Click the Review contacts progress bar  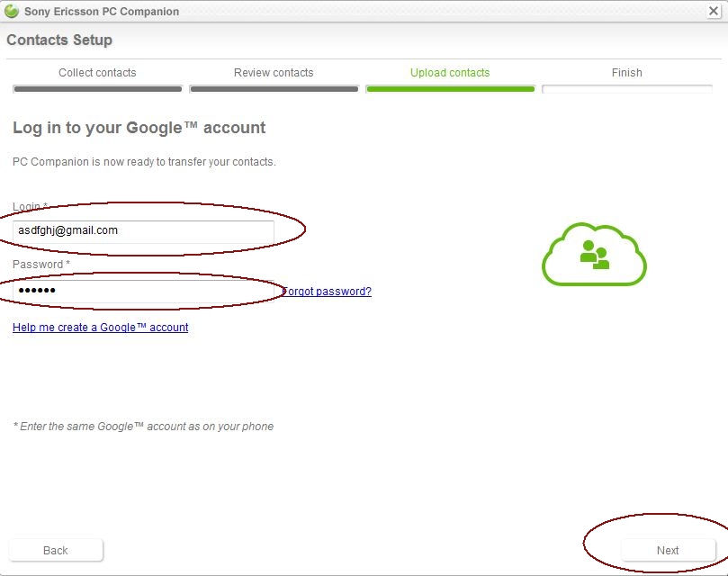coord(274,89)
